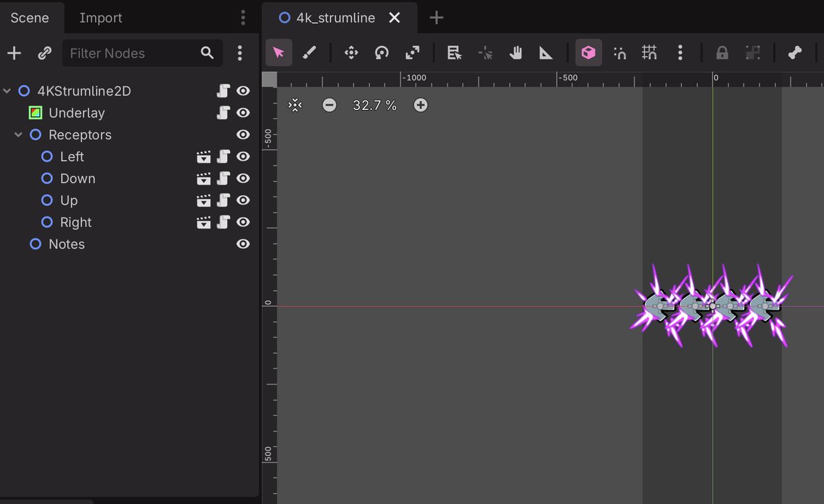
Task: Zoom out with the minus button
Action: click(330, 105)
